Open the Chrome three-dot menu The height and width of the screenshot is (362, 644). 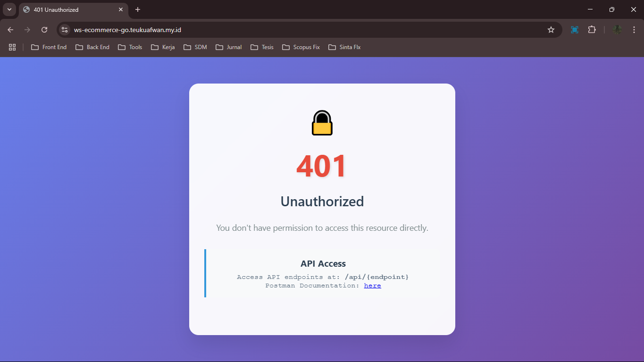(634, 30)
